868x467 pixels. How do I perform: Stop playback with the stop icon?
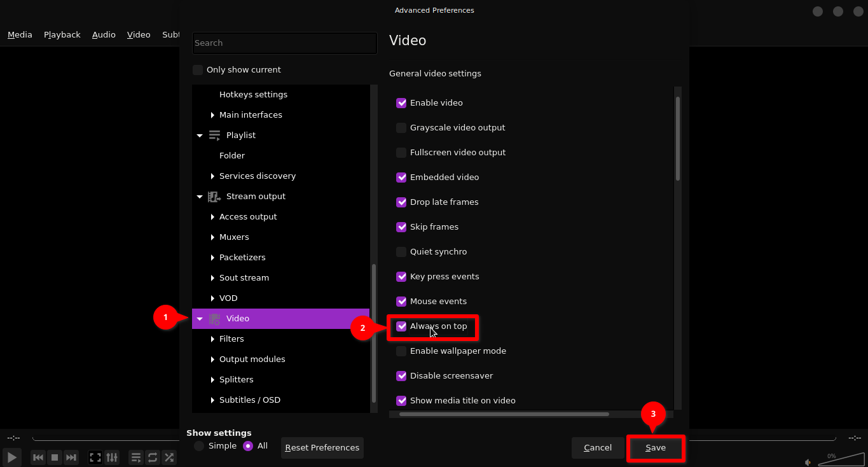coord(55,457)
